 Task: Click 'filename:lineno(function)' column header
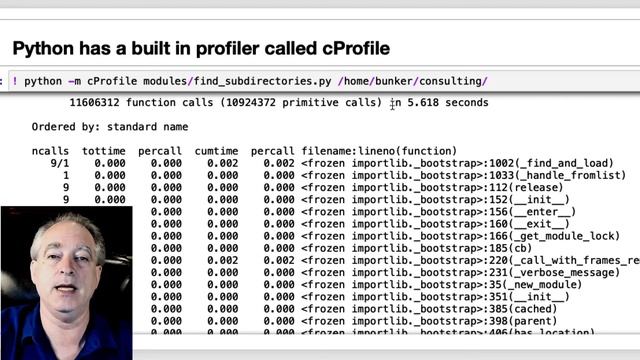click(379, 151)
